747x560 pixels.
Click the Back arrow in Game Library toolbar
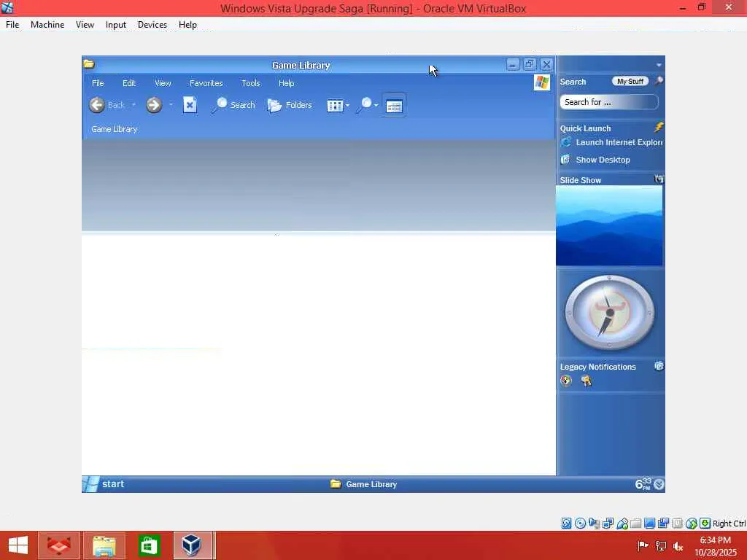97,105
